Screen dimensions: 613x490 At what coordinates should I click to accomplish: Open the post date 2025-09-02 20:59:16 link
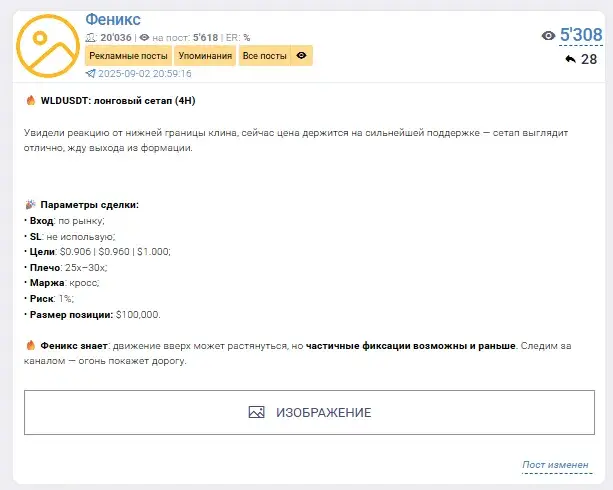(145, 74)
